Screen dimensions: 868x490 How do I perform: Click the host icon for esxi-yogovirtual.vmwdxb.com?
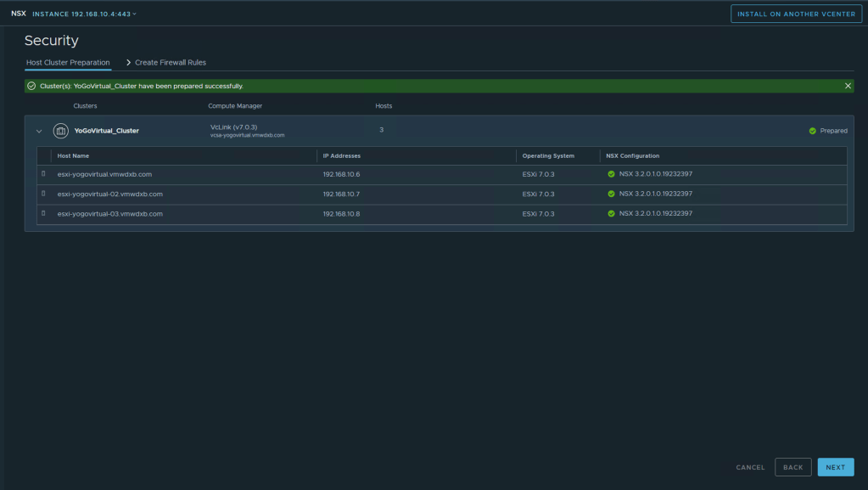44,174
